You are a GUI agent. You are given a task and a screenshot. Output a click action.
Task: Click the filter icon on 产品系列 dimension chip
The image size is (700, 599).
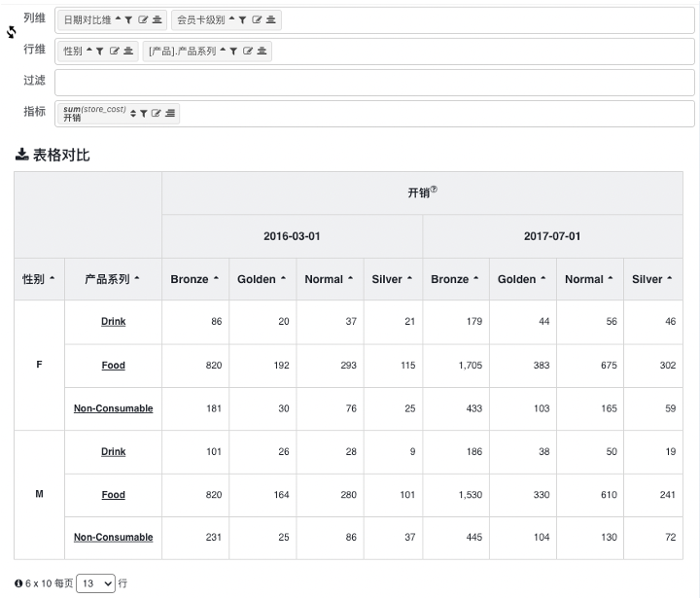click(x=233, y=52)
